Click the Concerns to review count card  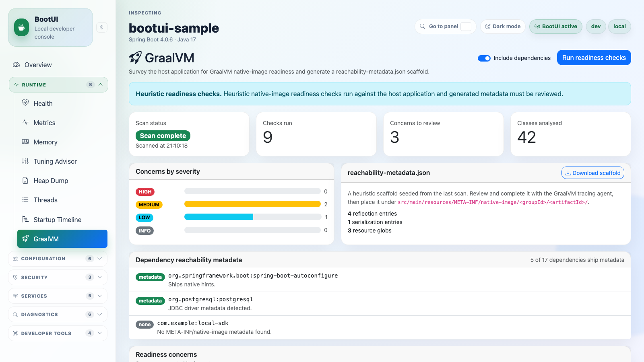coord(443,134)
